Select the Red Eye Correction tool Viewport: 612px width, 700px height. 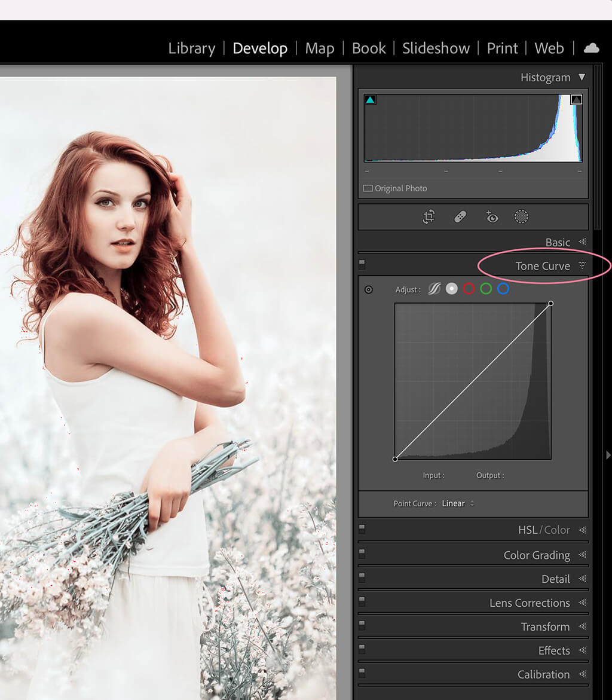click(492, 216)
